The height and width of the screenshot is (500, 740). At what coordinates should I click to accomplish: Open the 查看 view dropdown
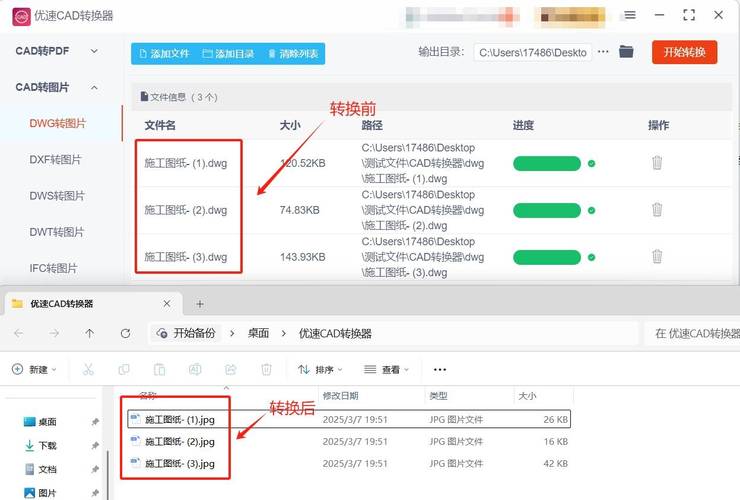(x=387, y=369)
